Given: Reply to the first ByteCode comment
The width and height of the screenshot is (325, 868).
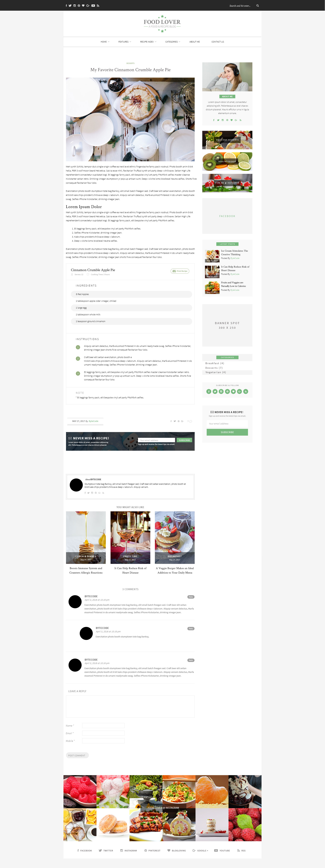Looking at the screenshot, I should coord(191,597).
